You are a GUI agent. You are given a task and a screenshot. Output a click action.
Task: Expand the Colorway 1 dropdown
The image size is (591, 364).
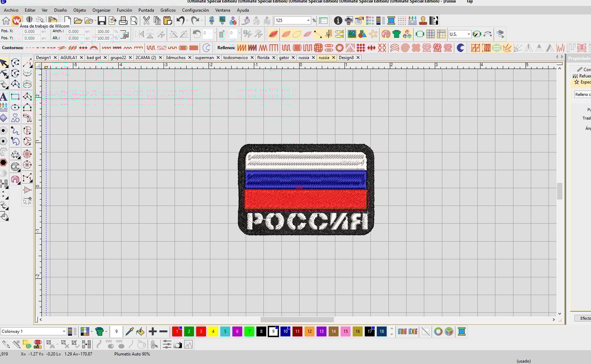[x=64, y=331]
